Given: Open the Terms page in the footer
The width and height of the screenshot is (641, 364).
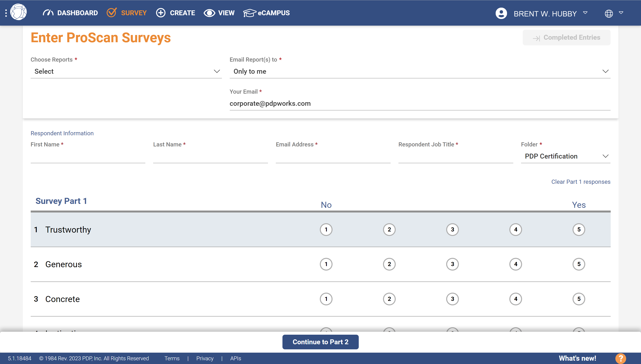Looking at the screenshot, I should [172, 359].
